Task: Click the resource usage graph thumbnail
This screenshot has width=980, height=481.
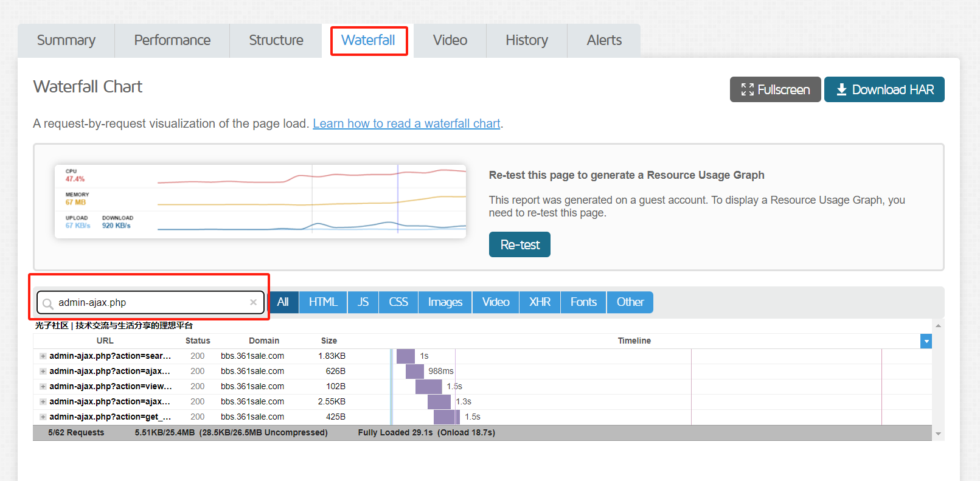Action: [260, 201]
